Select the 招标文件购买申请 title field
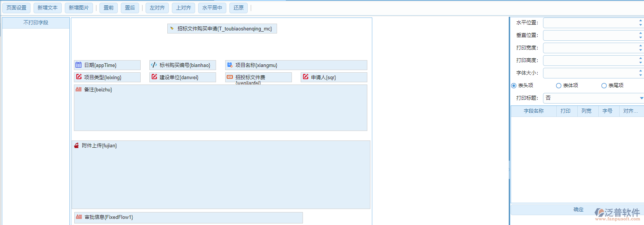The width and height of the screenshot is (644, 225). click(222, 29)
